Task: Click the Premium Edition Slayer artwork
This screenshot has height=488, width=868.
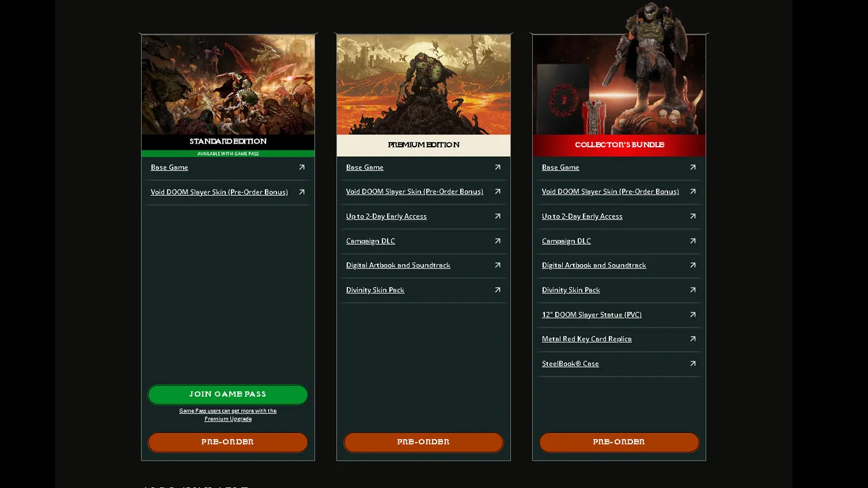Action: pyautogui.click(x=423, y=85)
